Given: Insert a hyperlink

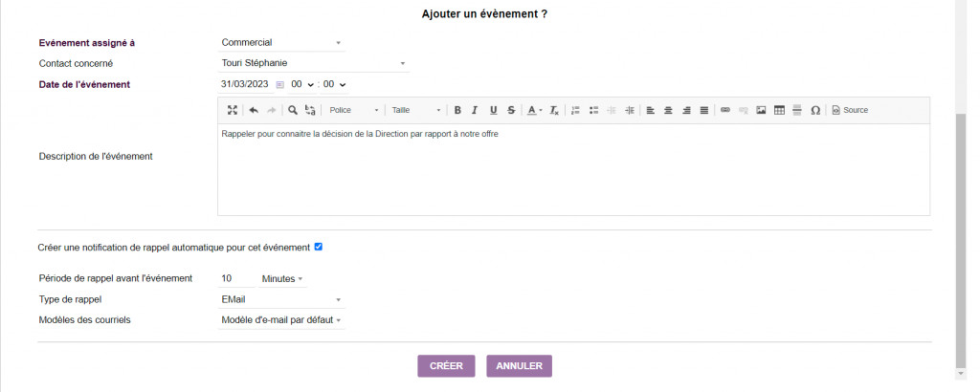Looking at the screenshot, I should (725, 110).
